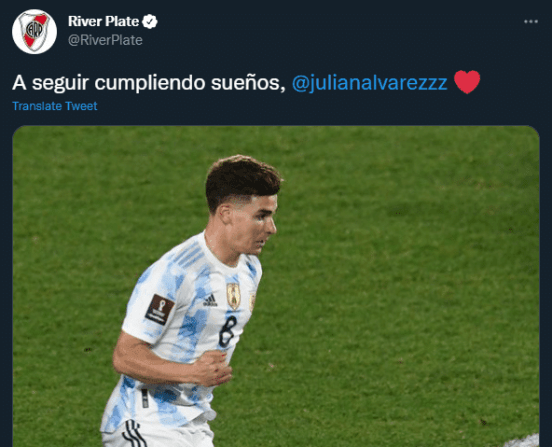The width and height of the screenshot is (552, 447).
Task: Click the red heart emoji
Action: click(467, 82)
